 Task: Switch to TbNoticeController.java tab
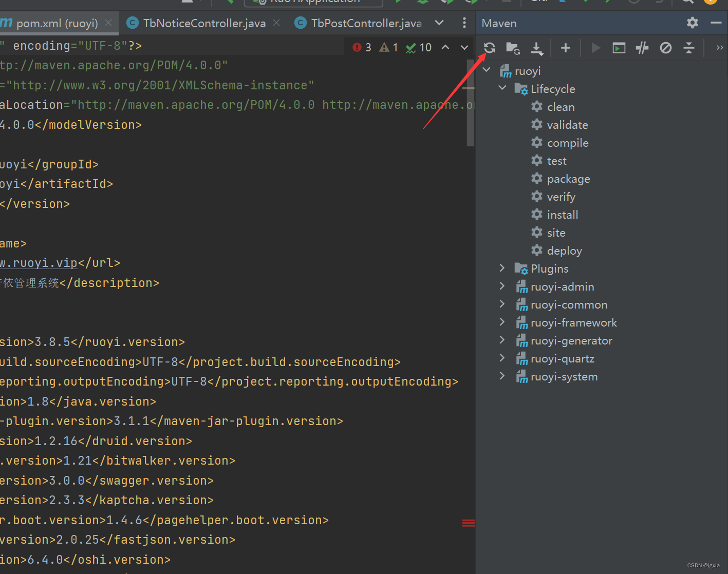click(204, 23)
